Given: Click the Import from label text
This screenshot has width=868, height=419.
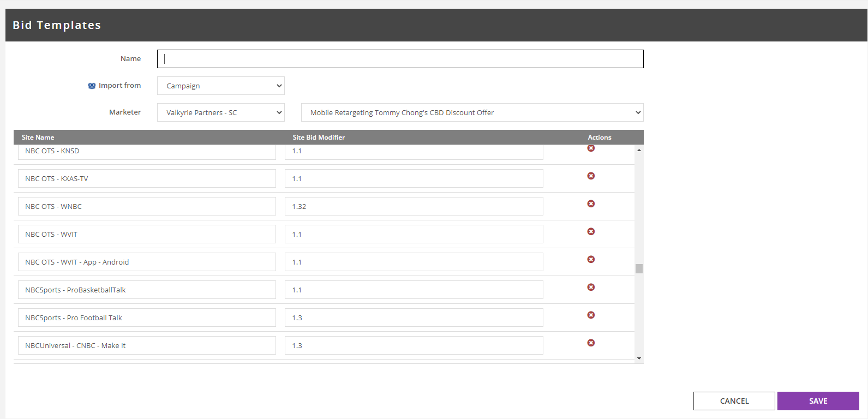Looking at the screenshot, I should pos(119,85).
